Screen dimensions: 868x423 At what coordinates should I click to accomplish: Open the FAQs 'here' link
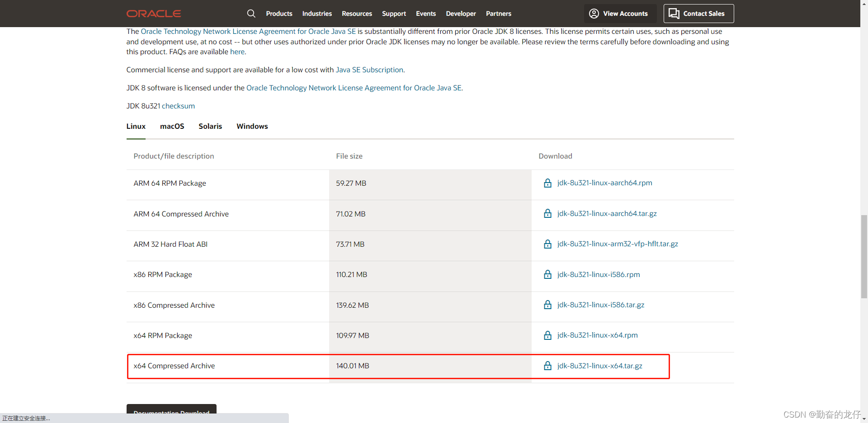point(237,52)
